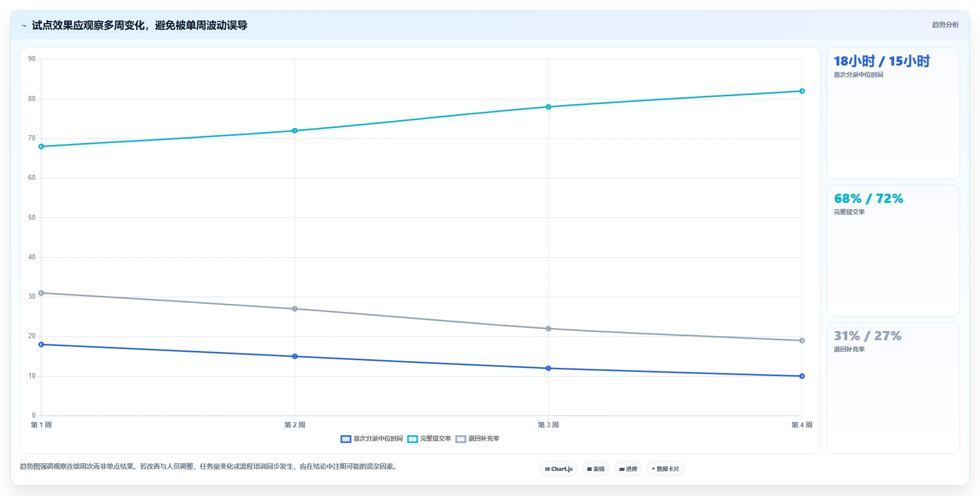
Task: Click the 68% / 72% card value
Action: (868, 199)
